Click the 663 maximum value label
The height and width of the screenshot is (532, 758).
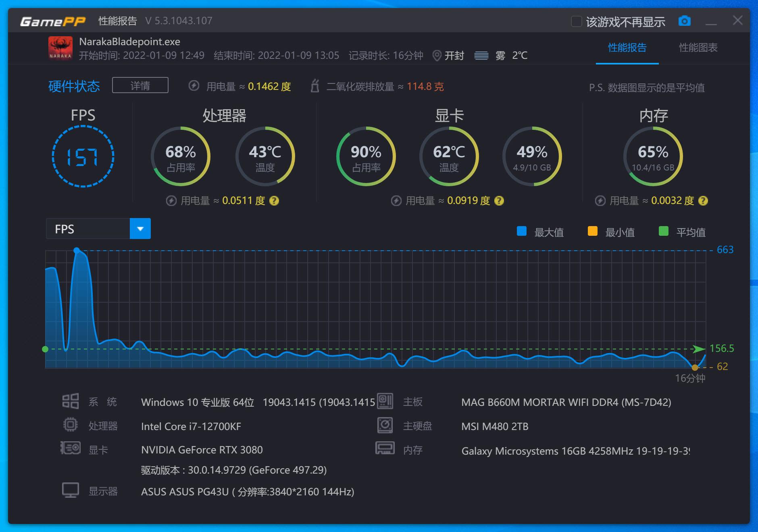(725, 249)
